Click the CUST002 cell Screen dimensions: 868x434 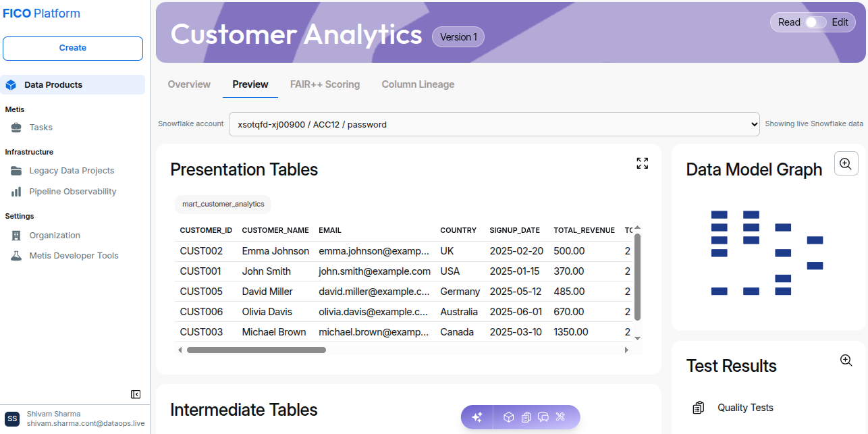tap(201, 251)
